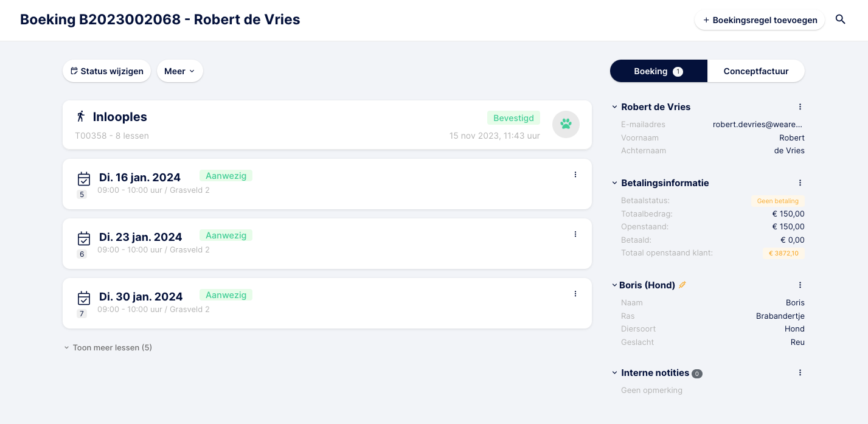This screenshot has width=868, height=424.
Task: Collapse the Betalingsinformatie section
Action: tap(614, 183)
